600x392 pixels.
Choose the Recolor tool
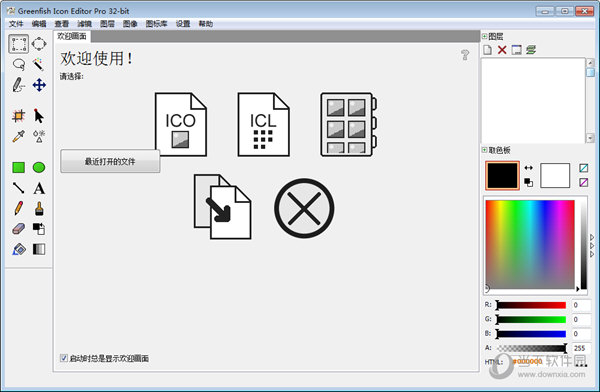point(39,229)
